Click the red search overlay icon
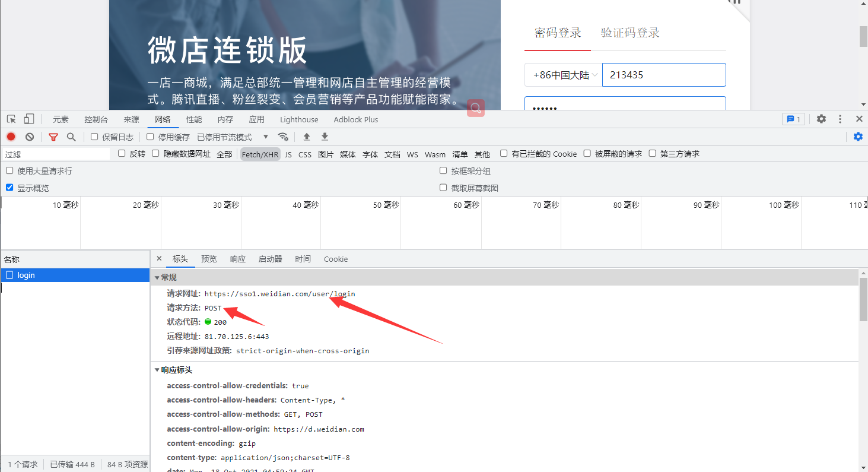The image size is (868, 472). tap(476, 108)
